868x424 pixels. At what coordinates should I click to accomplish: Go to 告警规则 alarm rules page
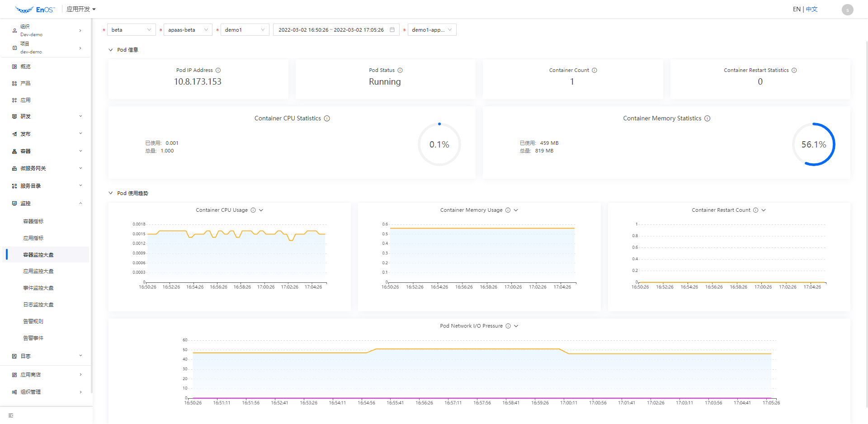pos(33,321)
